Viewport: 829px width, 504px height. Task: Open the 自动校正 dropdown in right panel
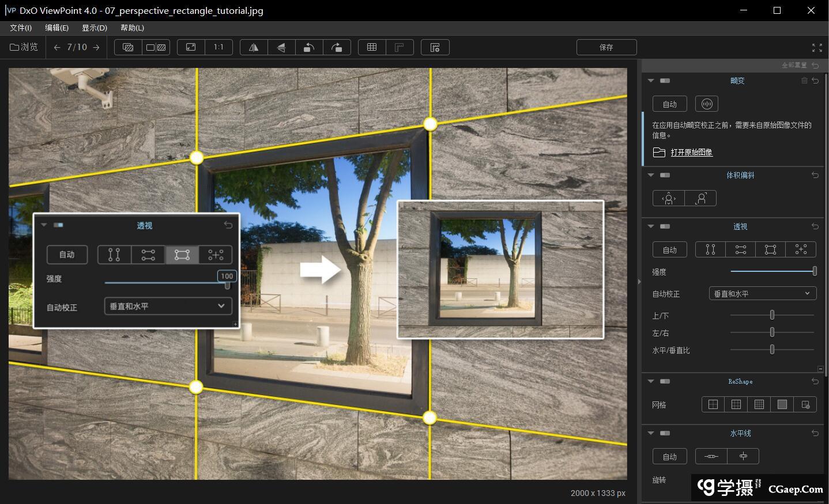coord(762,294)
